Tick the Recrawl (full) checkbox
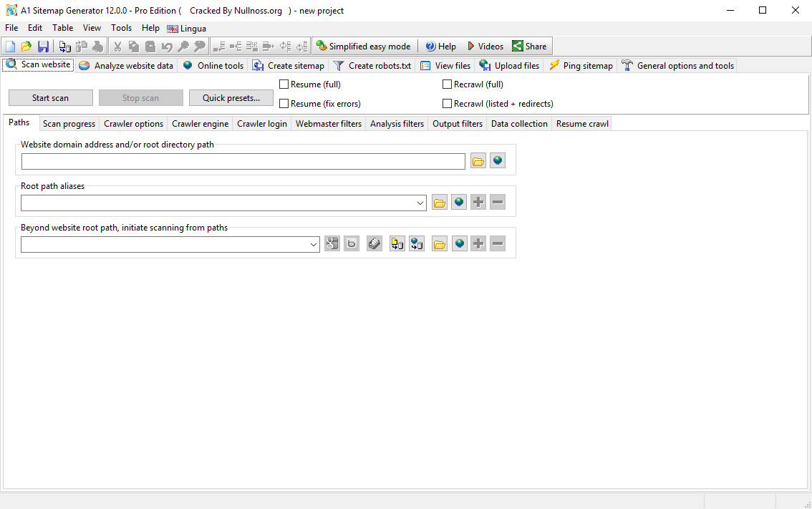The width and height of the screenshot is (812, 509). pos(447,84)
